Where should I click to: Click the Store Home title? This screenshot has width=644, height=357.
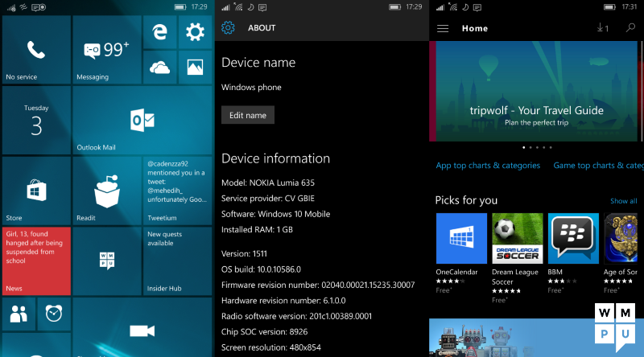point(475,28)
